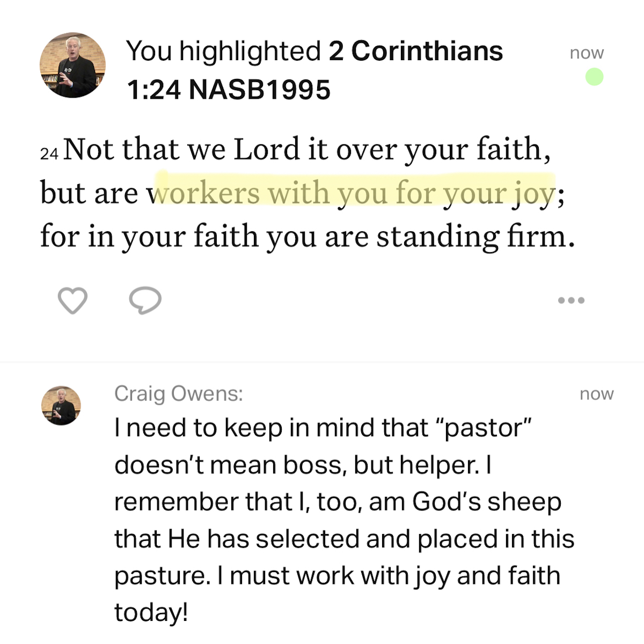Select the yellow highlighted phrase in the verse
The image size is (644, 644).
coord(354,192)
